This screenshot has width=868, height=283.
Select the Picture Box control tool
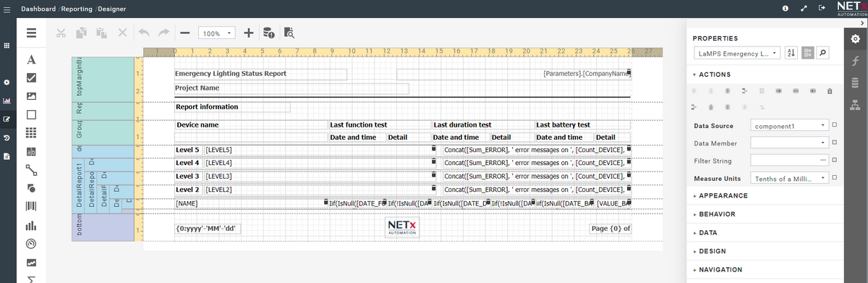coord(32,96)
